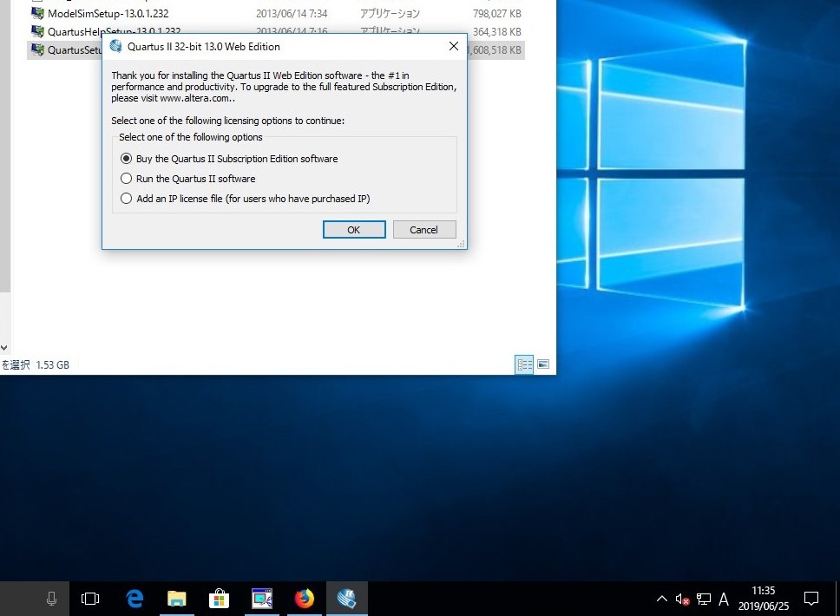
Task: Open the Action Center notifications icon
Action: coord(811,599)
